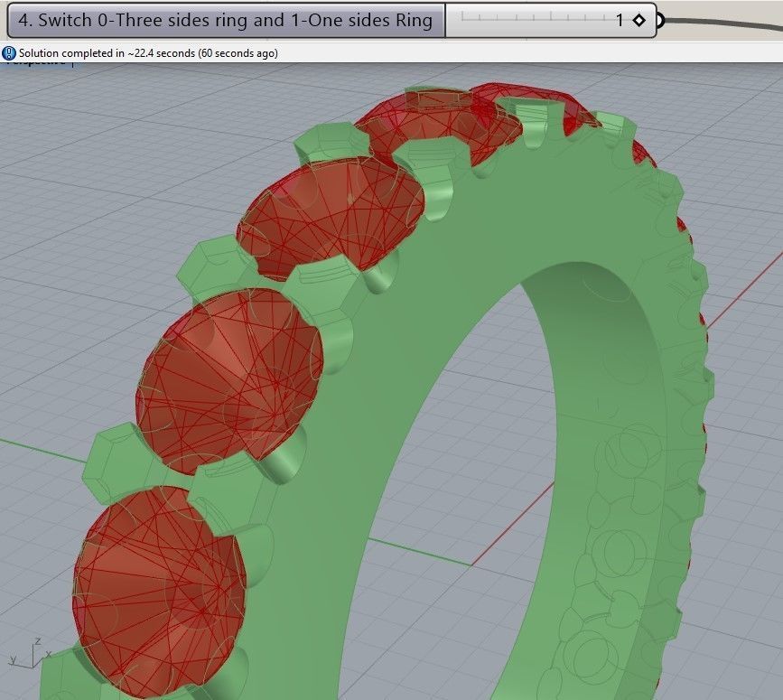Click the diamond grip of the number slider

coord(639,21)
